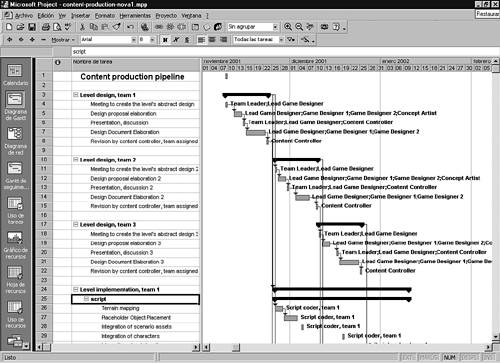
Task: Open Print Preview from the toolbar
Action: click(x=57, y=27)
